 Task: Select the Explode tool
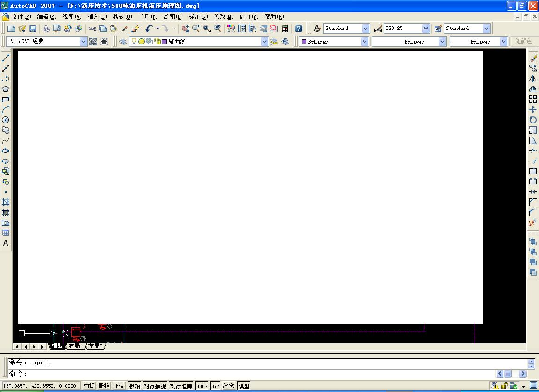(x=533, y=223)
